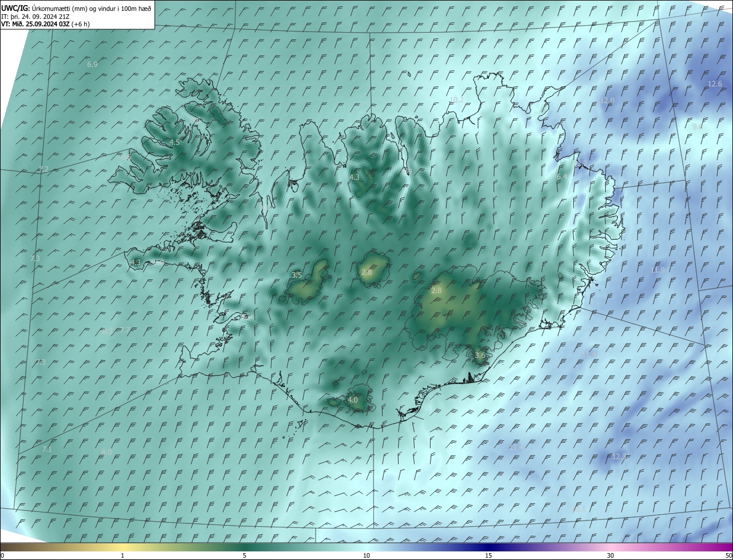Image resolution: width=733 pixels, height=560 pixels.
Task: Click the 7.7 value label
Action: pyautogui.click(x=125, y=330)
